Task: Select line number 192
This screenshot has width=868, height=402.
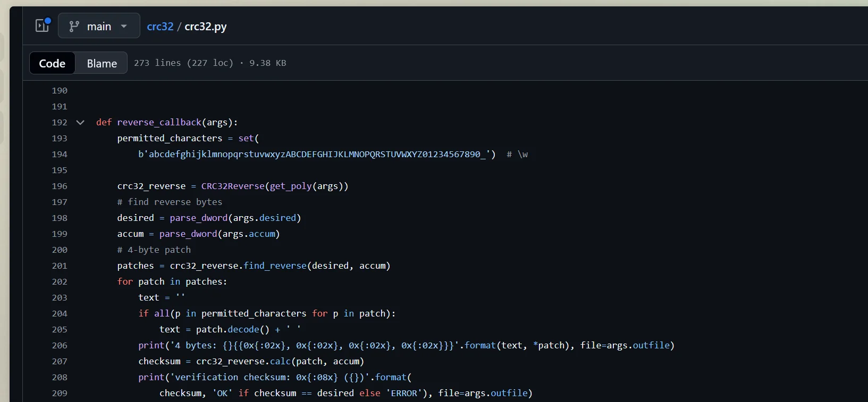Action: (60, 123)
